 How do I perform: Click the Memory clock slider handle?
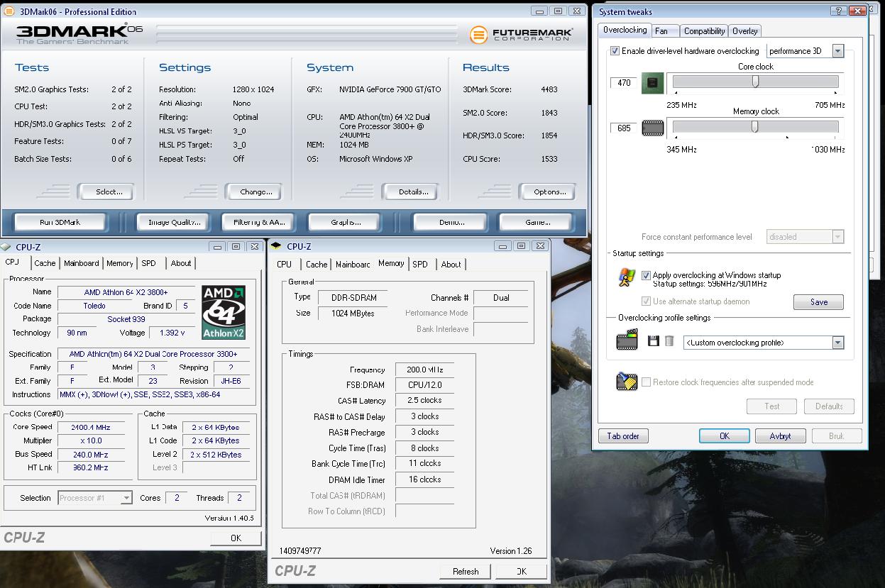point(754,126)
